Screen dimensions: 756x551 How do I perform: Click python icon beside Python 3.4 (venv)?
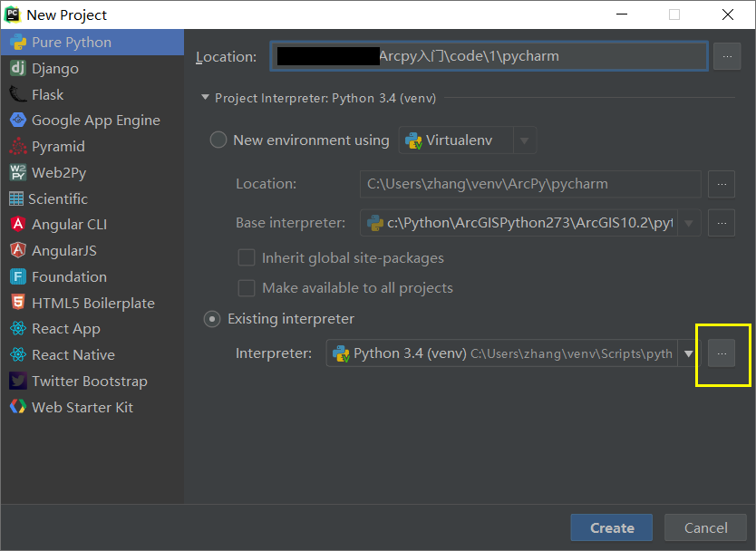(341, 353)
